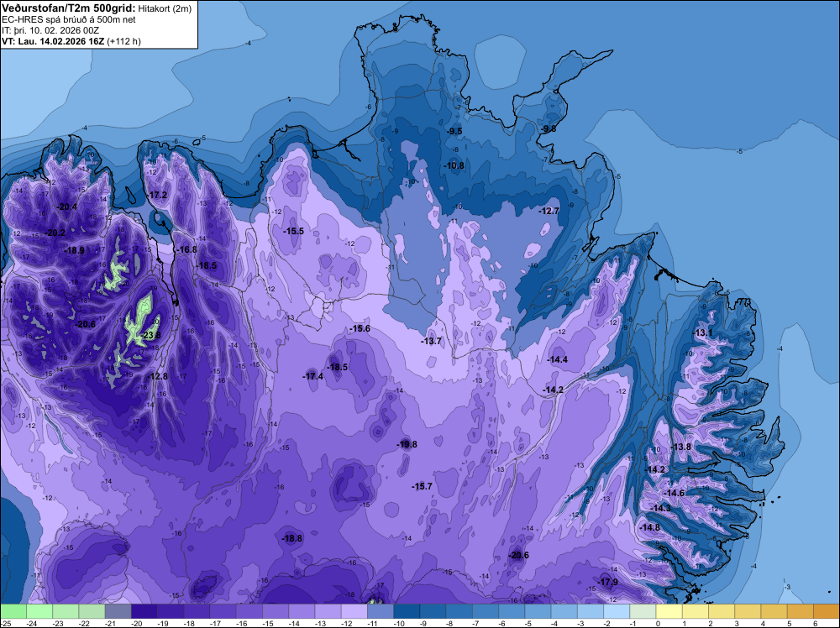Click the -14.4 temperature label
This screenshot has height=628, width=840.
[x=557, y=360]
